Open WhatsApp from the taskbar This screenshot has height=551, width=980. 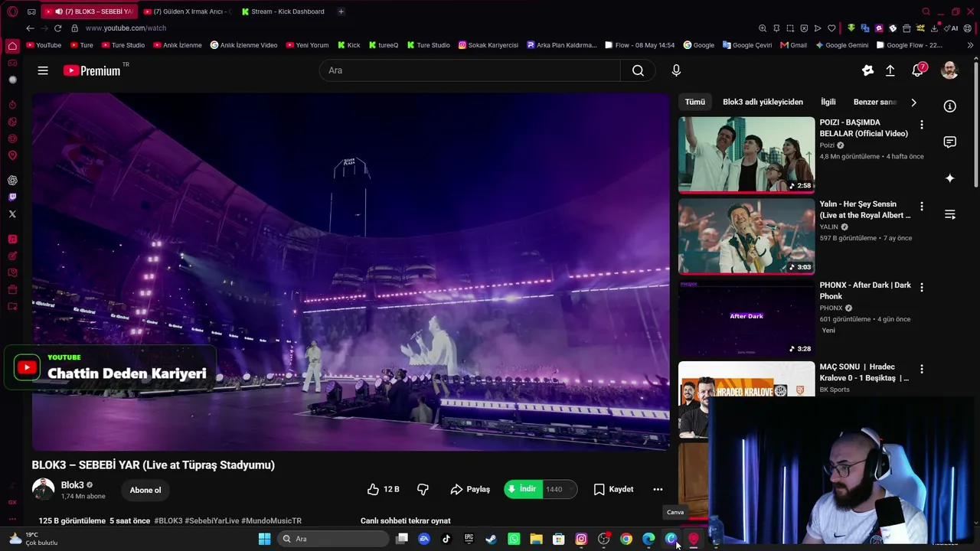(x=514, y=539)
